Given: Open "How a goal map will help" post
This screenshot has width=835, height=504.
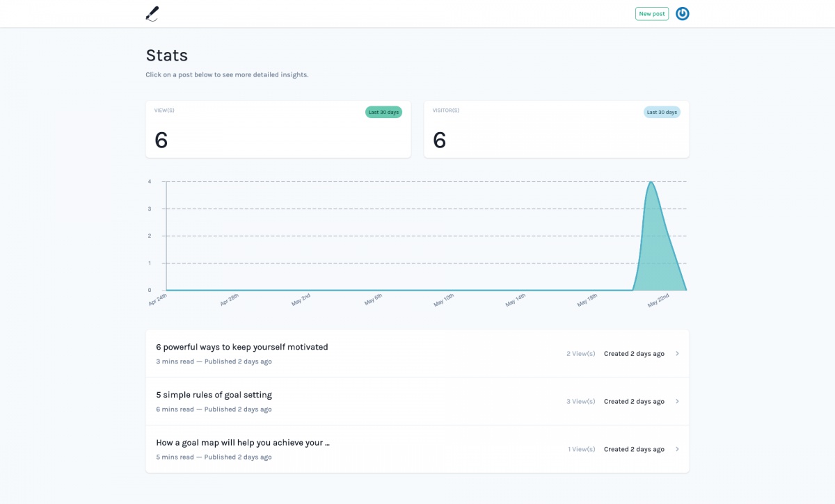Looking at the screenshot, I should coord(242,443).
